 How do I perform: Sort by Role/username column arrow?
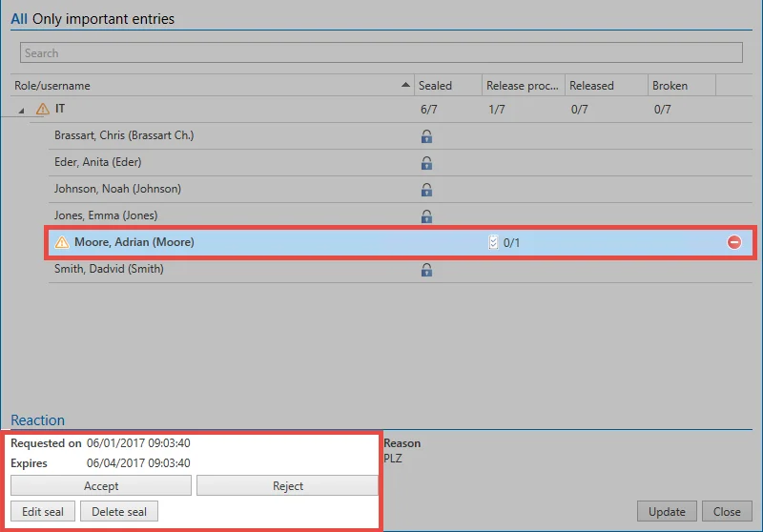pyautogui.click(x=405, y=85)
